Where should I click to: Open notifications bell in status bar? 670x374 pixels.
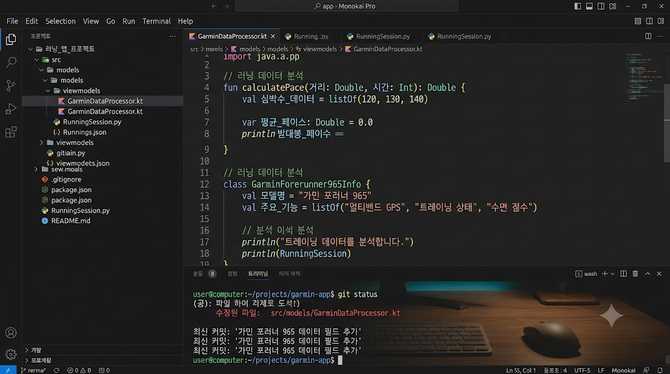(660, 370)
